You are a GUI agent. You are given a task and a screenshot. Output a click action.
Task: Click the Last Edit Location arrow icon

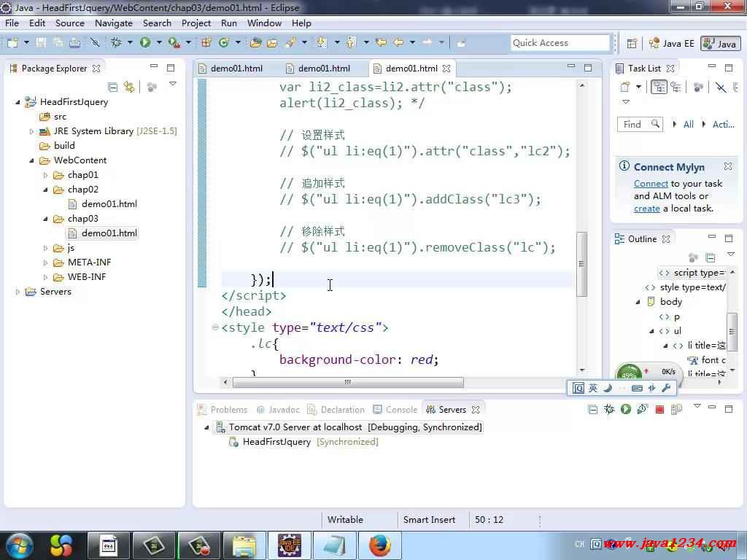tap(381, 43)
